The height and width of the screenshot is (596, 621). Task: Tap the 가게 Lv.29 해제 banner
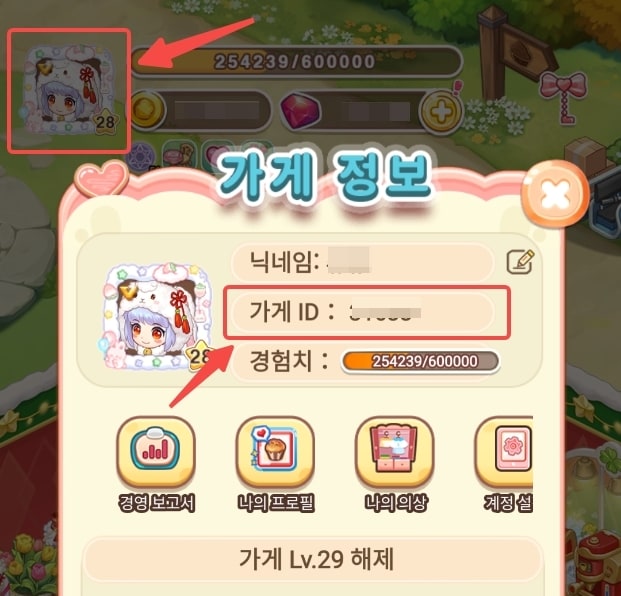[x=313, y=559]
